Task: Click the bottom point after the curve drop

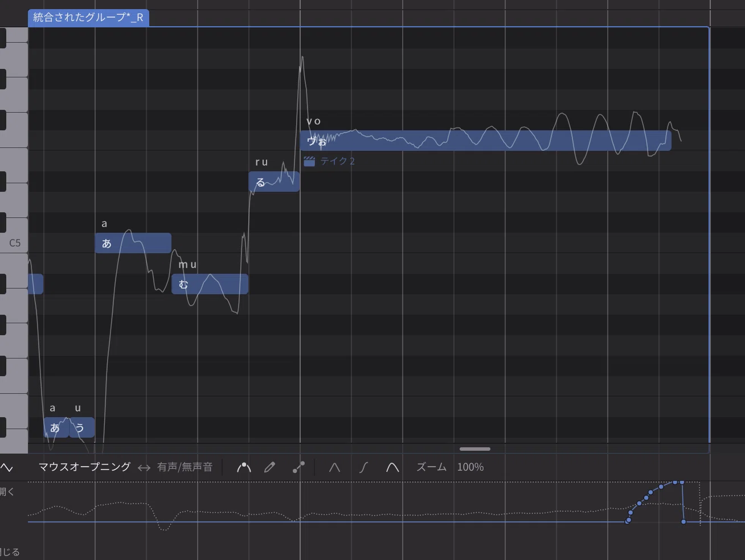Action: tap(683, 522)
